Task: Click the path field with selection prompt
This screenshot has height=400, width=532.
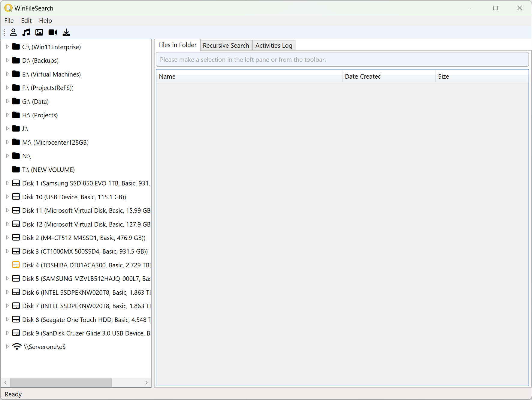Action: pos(342,59)
